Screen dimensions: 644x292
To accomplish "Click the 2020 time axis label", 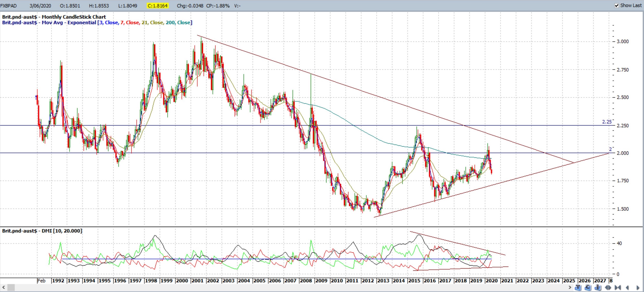I will [492, 281].
